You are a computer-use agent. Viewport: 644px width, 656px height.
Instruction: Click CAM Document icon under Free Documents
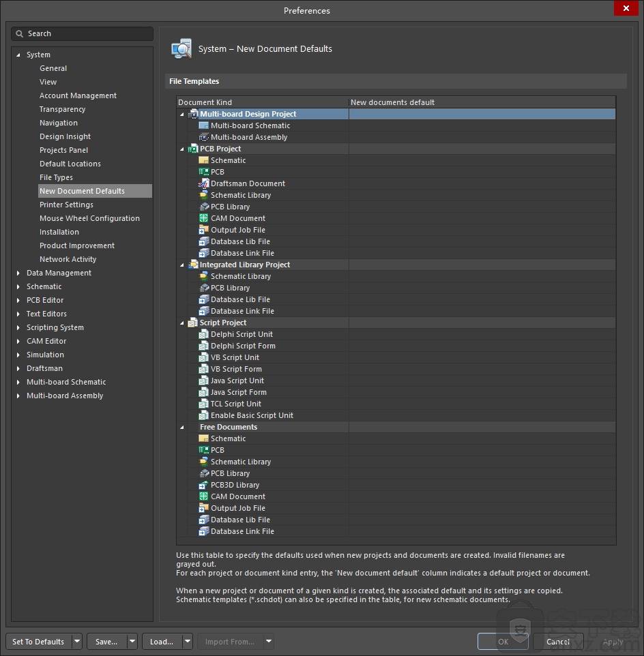click(203, 496)
